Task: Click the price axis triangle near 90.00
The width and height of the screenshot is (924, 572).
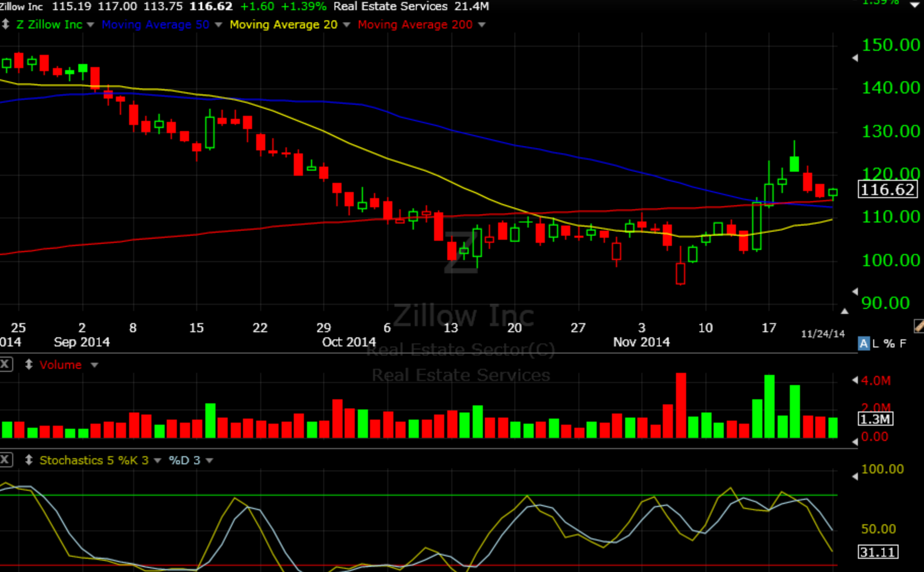Action: tap(855, 291)
